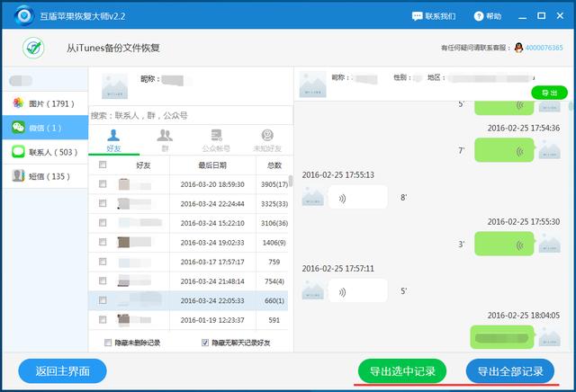Image resolution: width=576 pixels, height=392 pixels.
Task: Click the 总数 column header
Action: pos(274,165)
